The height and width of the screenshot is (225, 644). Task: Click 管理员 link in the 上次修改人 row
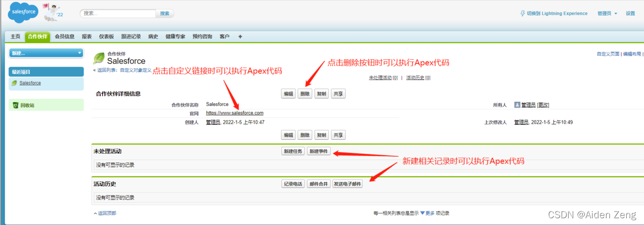tap(521, 123)
